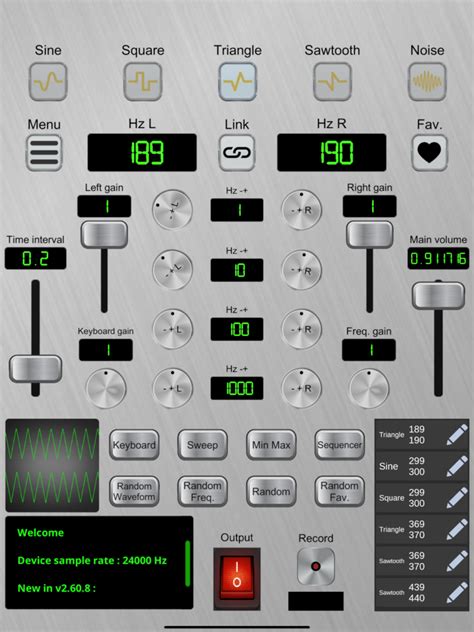
Task: Click the plain Random button
Action: pyautogui.click(x=271, y=491)
